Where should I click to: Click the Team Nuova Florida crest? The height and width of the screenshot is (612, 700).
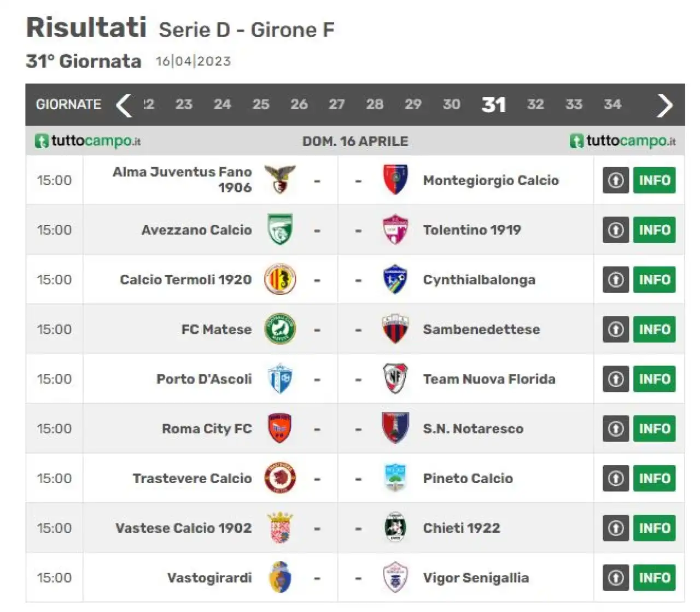395,379
